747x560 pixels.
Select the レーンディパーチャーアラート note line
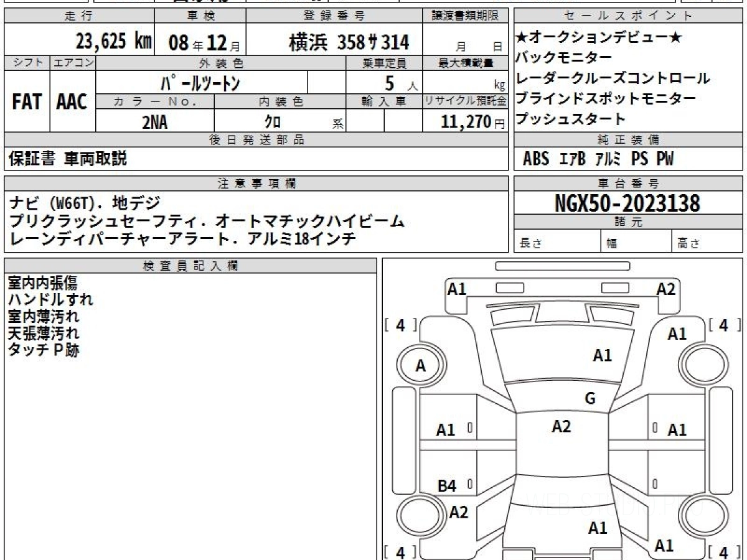(183, 238)
